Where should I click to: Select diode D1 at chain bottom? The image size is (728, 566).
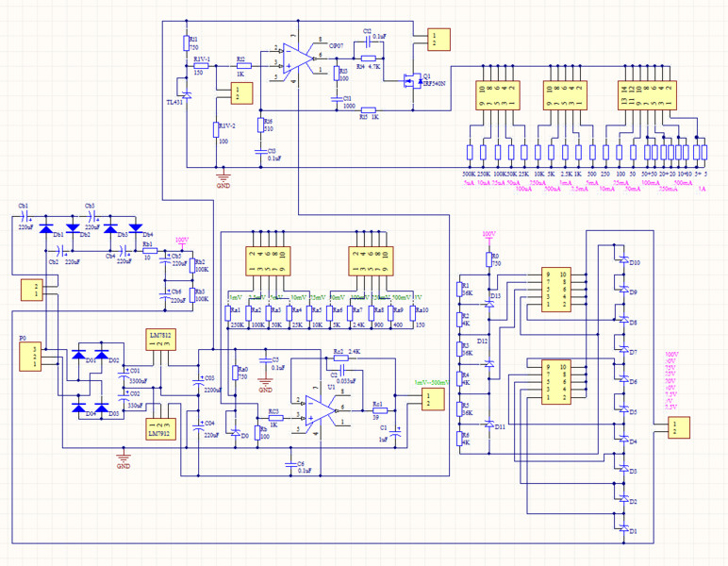click(x=620, y=528)
